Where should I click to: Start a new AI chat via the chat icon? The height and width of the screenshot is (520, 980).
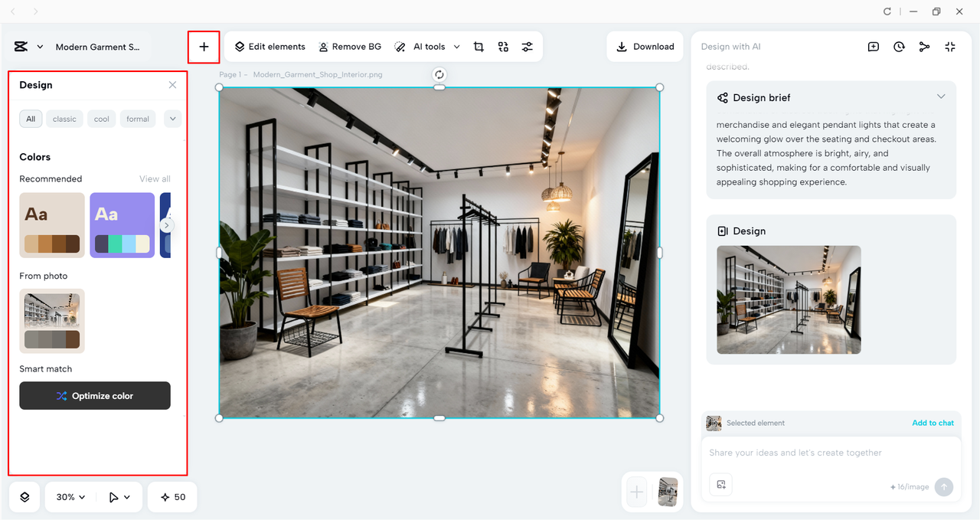point(873,47)
